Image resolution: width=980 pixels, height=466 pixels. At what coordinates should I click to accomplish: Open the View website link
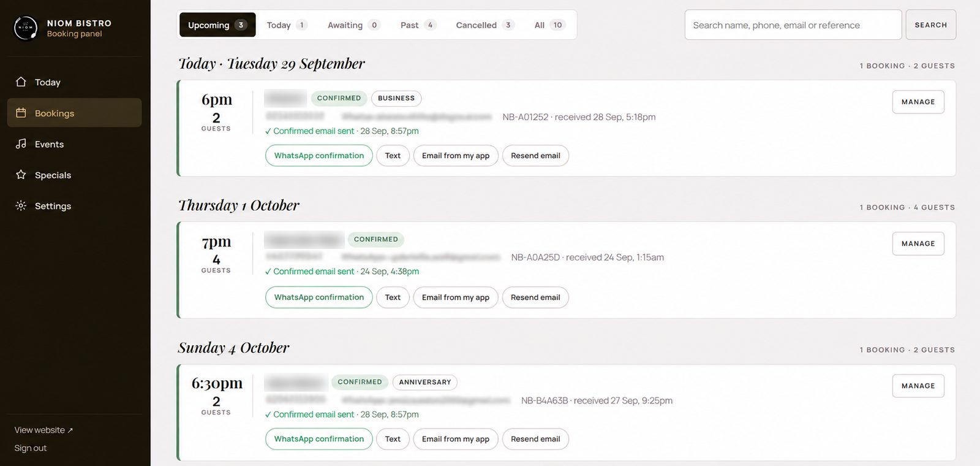[43, 430]
